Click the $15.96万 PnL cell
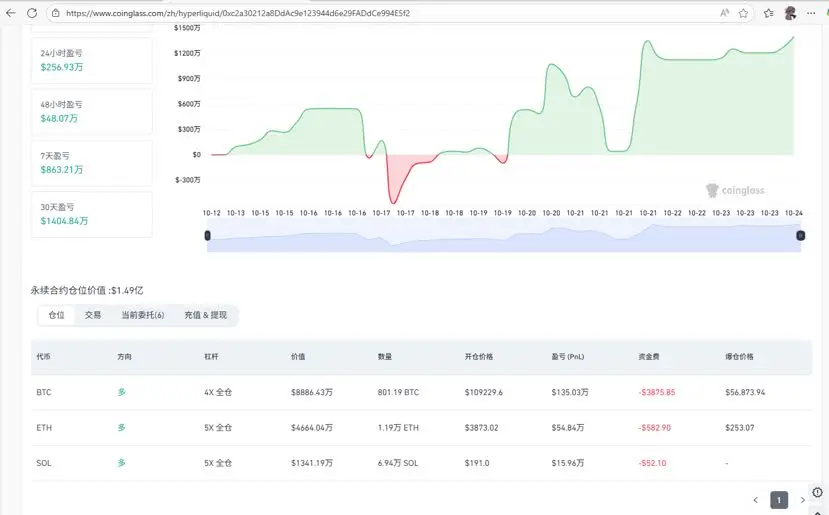829x515 pixels. (x=568, y=463)
